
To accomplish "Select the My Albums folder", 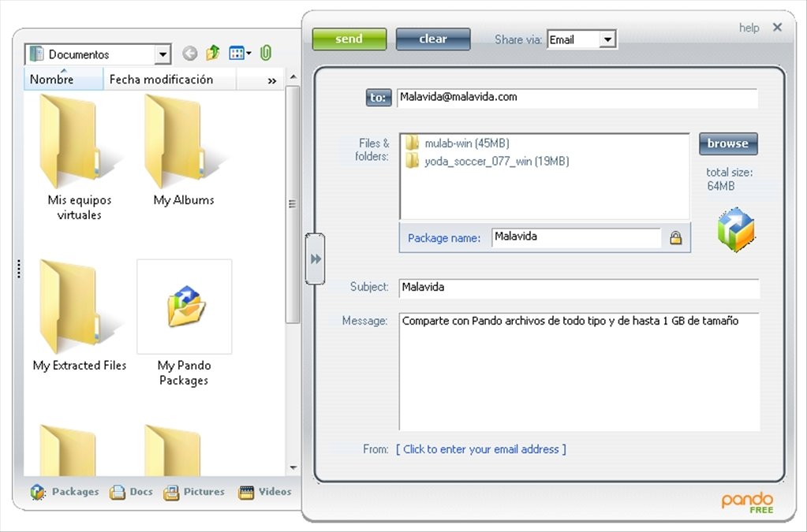I will coord(184,151).
